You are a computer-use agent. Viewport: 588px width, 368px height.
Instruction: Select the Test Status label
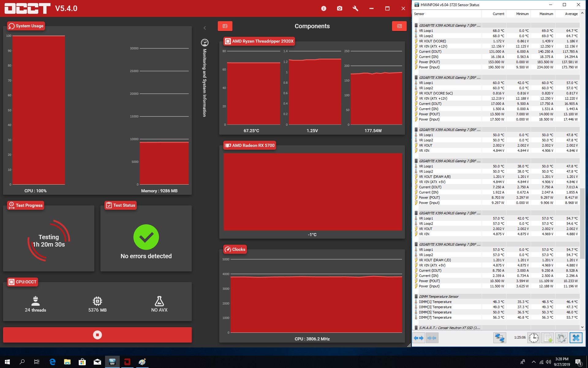tap(121, 205)
